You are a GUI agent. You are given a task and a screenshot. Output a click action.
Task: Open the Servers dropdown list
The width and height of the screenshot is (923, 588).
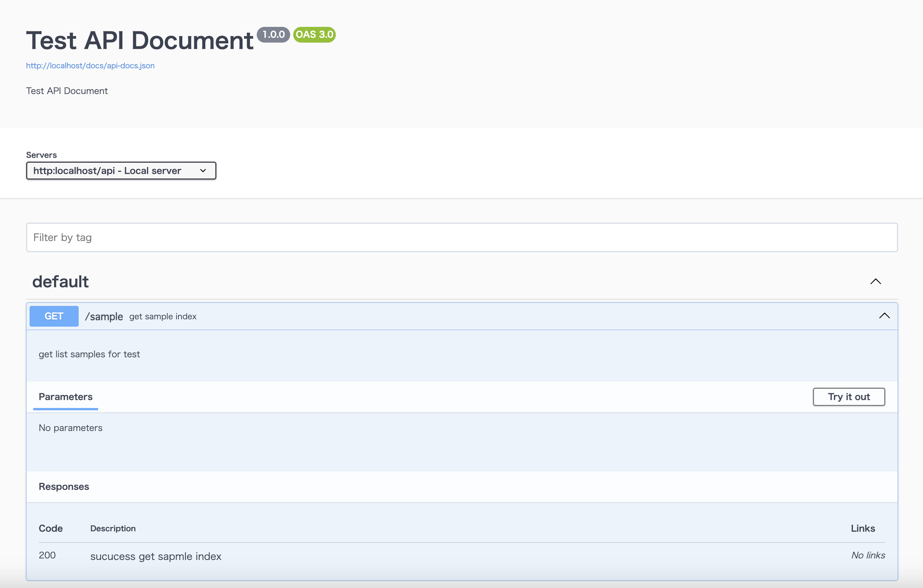coord(121,170)
